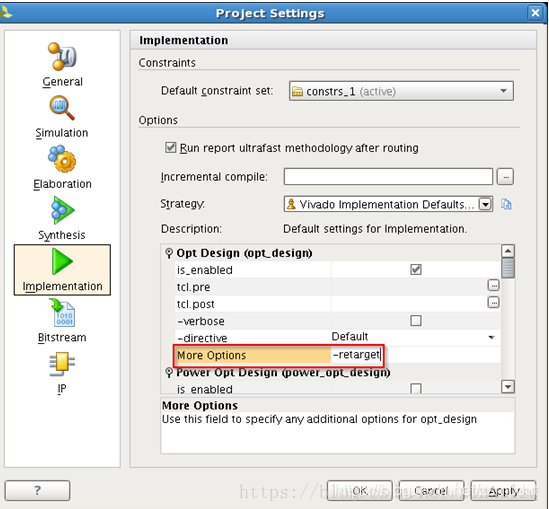Open the Elaboration settings category
This screenshot has width=549, height=509.
click(62, 168)
